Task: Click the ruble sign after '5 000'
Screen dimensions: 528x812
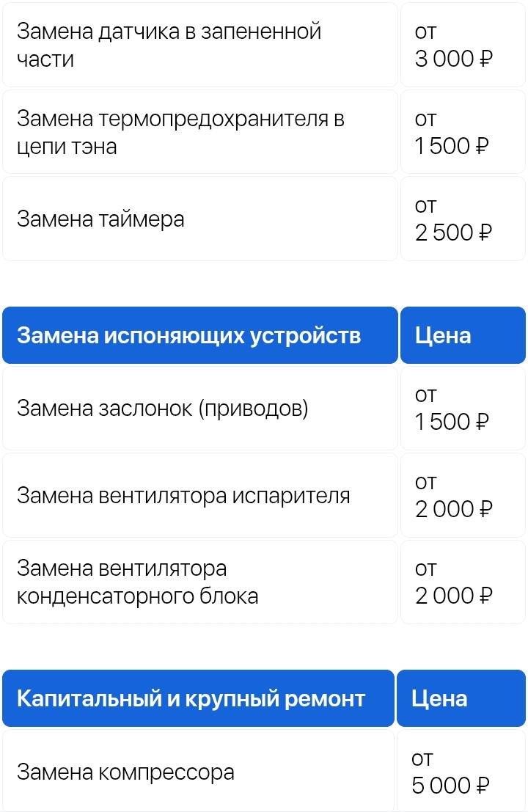Action: click(x=483, y=786)
